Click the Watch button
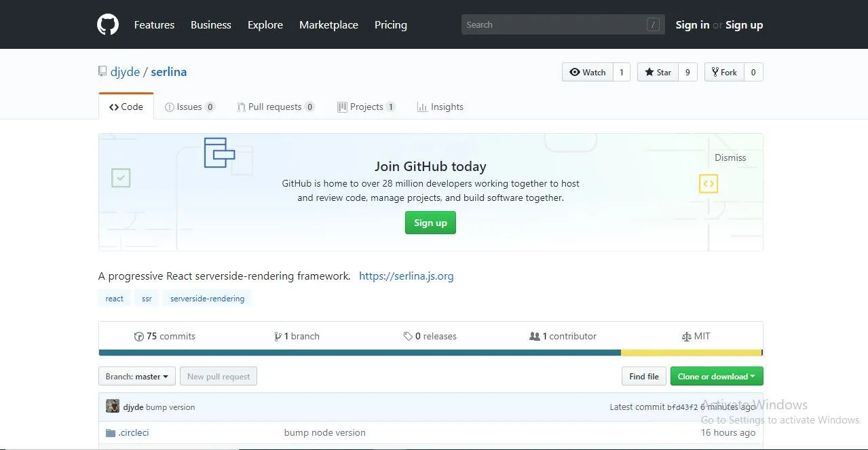This screenshot has width=868, height=450. [x=588, y=72]
